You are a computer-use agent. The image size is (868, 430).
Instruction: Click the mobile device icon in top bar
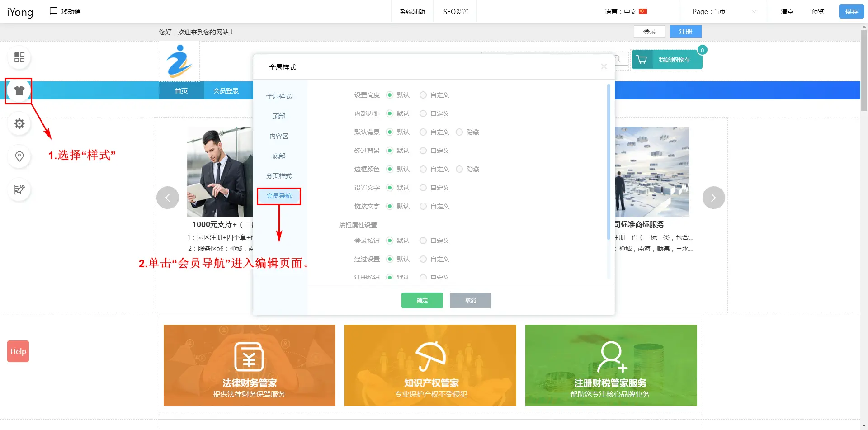[x=53, y=11]
